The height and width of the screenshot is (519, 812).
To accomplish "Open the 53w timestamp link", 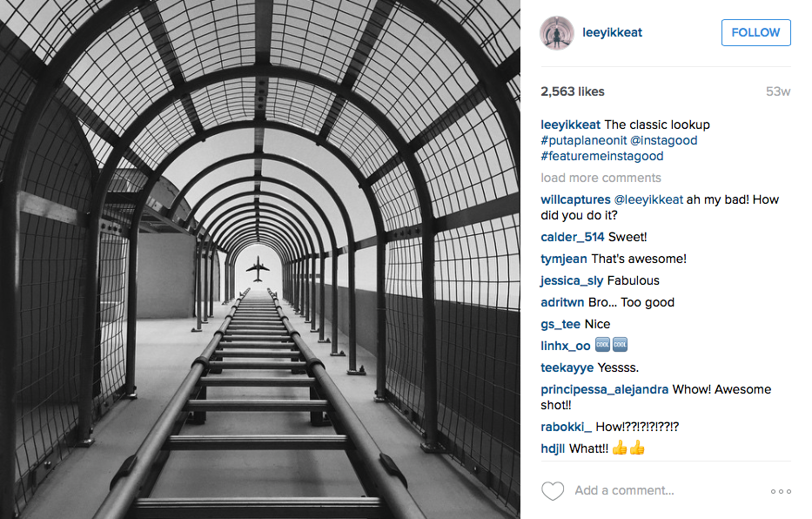I will tap(778, 91).
